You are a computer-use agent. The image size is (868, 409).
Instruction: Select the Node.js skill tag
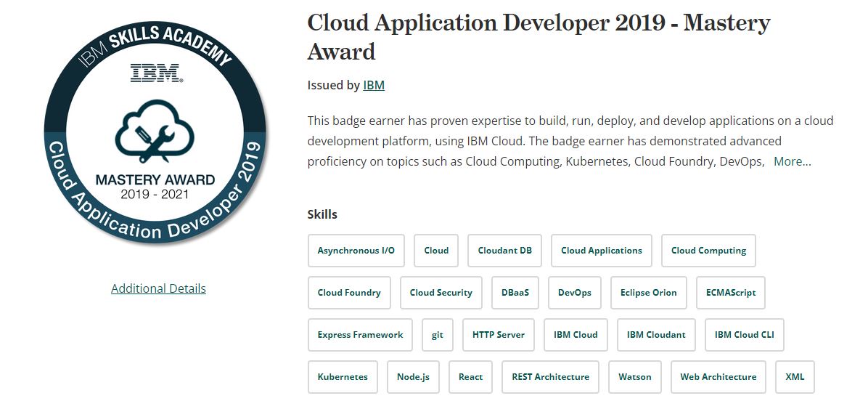coord(413,377)
